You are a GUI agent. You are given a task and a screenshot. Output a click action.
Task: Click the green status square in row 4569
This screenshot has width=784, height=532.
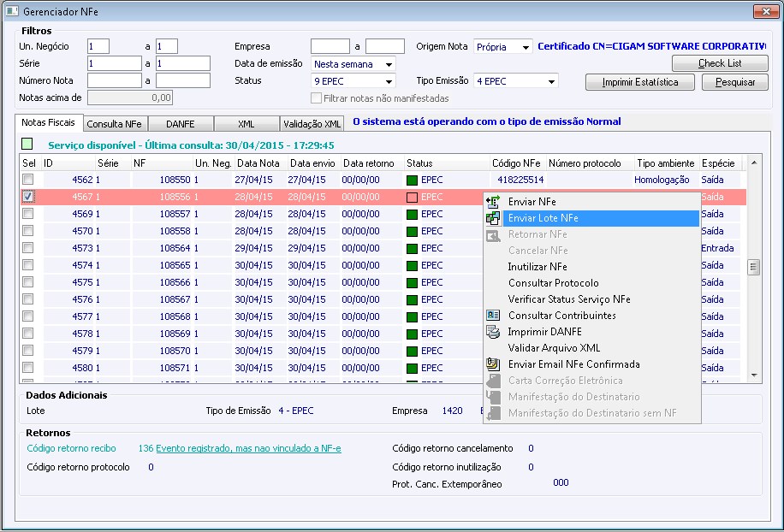click(413, 214)
